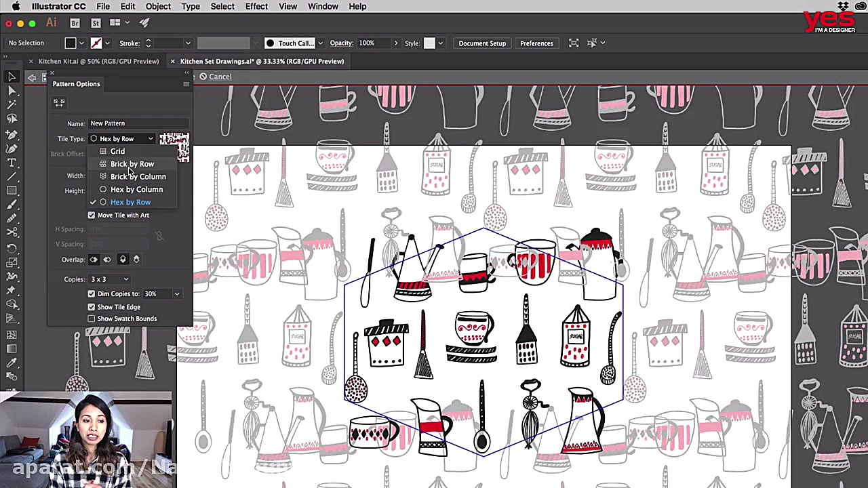868x488 pixels.
Task: Click the Document Setup button
Action: 482,43
